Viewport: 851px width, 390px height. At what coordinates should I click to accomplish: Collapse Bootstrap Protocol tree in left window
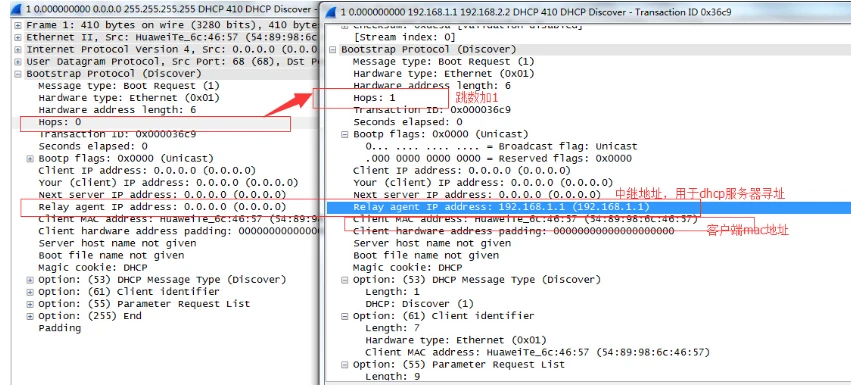pos(18,74)
